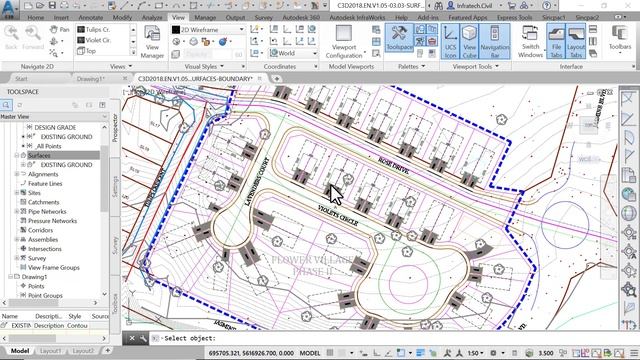Open the Analyze ribbon tab

tap(152, 18)
